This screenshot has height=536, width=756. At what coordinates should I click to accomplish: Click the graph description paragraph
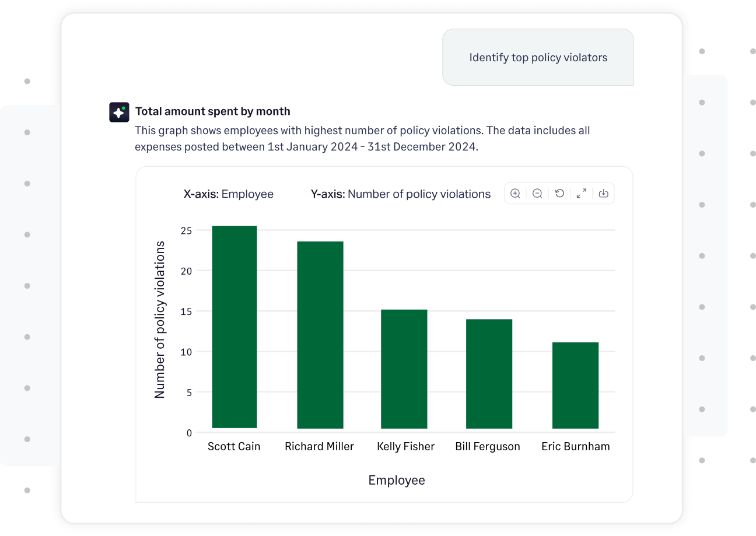[x=362, y=138]
